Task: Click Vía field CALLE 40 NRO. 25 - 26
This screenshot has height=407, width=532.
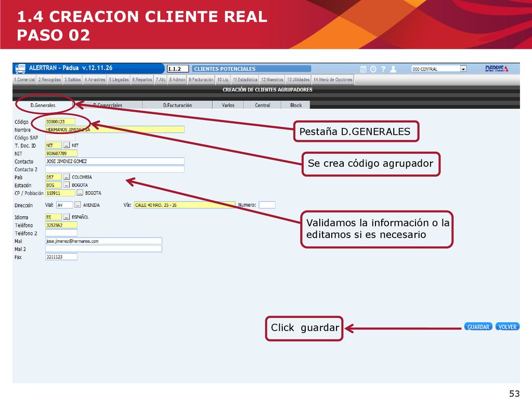Action: coord(185,205)
